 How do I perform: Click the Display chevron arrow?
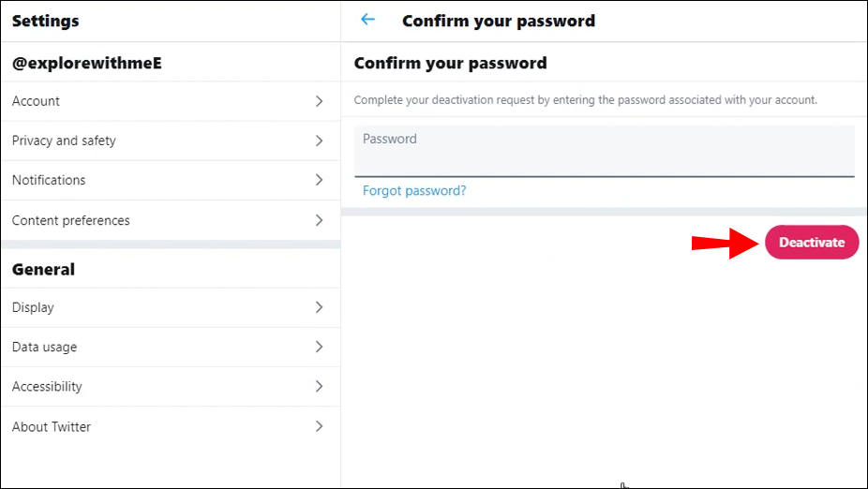coord(319,307)
